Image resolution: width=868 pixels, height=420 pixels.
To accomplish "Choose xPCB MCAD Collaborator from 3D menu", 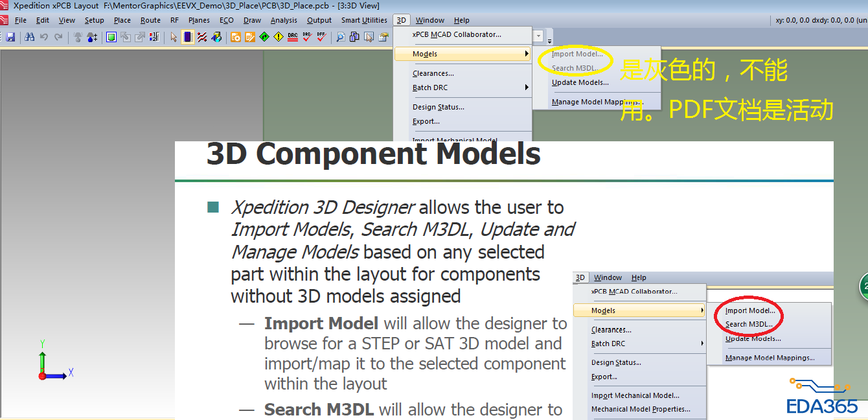I will 457,34.
